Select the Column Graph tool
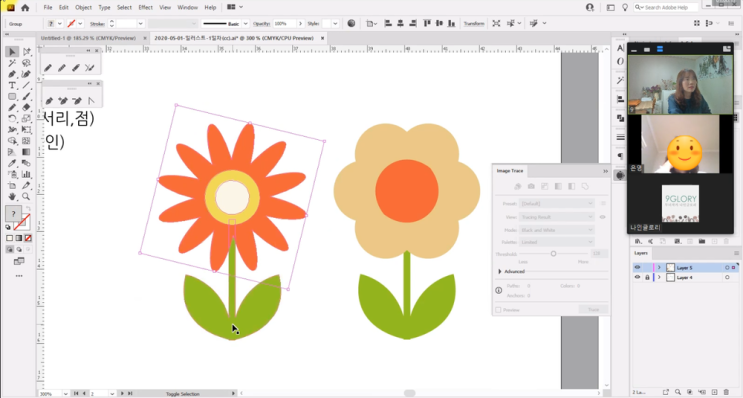Viewport: 743px width, 398px height. click(27, 174)
